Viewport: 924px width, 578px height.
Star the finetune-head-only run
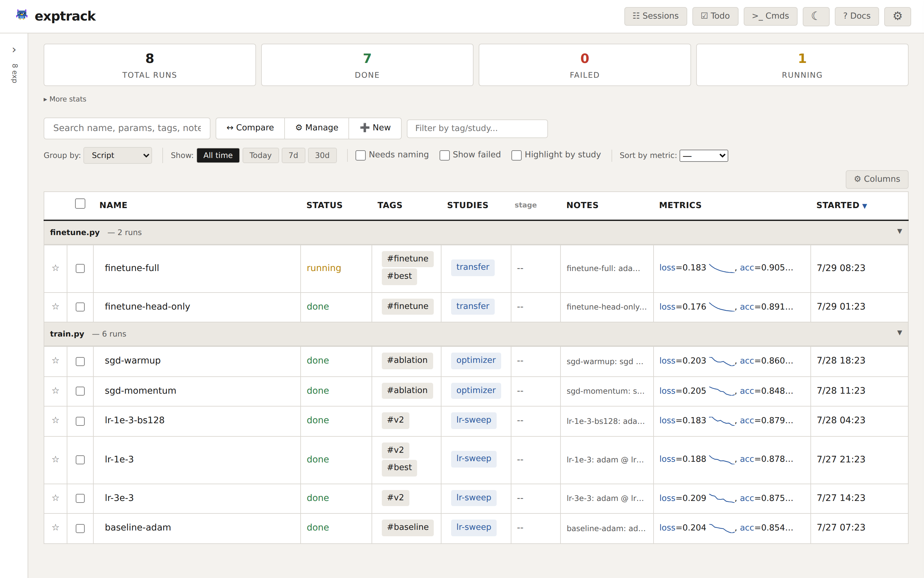pos(56,307)
